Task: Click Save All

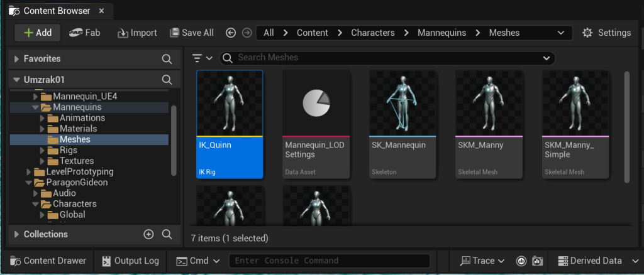Action: point(192,33)
